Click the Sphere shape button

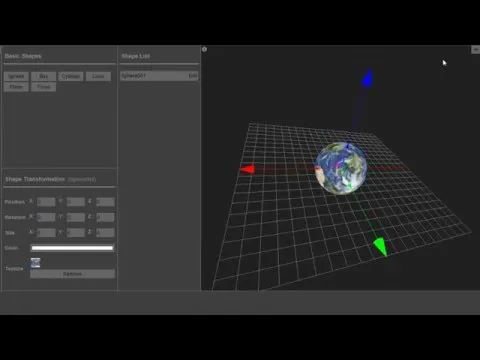[x=16, y=76]
